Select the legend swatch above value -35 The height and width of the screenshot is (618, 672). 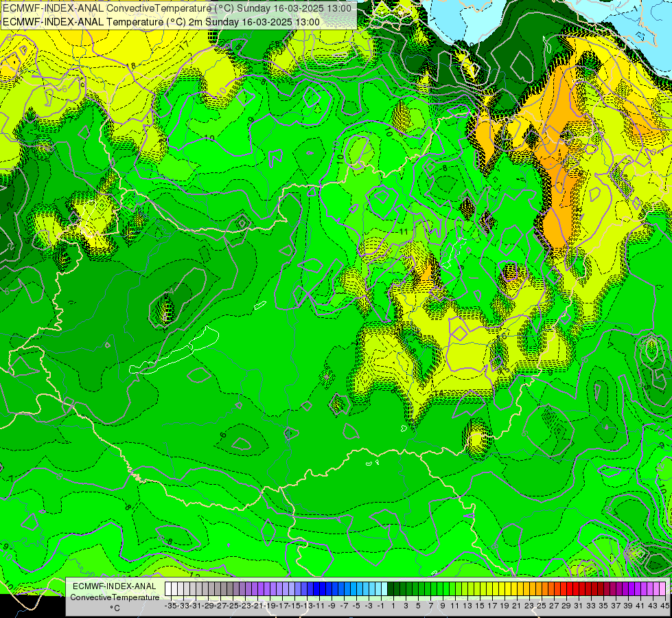(x=168, y=589)
